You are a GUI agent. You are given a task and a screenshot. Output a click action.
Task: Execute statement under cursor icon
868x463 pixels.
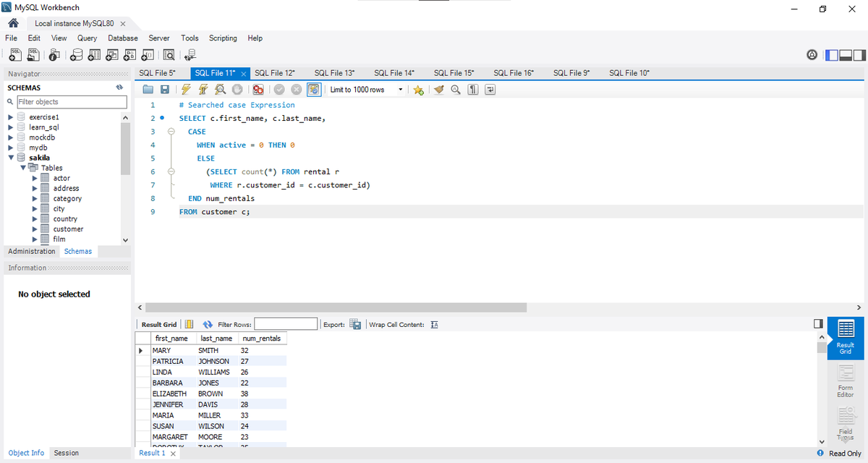point(203,90)
